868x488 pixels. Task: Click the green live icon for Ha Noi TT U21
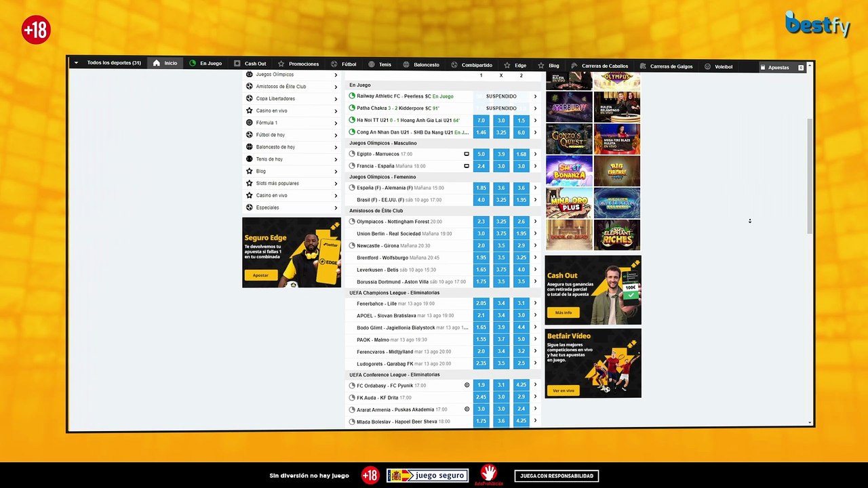tap(352, 120)
